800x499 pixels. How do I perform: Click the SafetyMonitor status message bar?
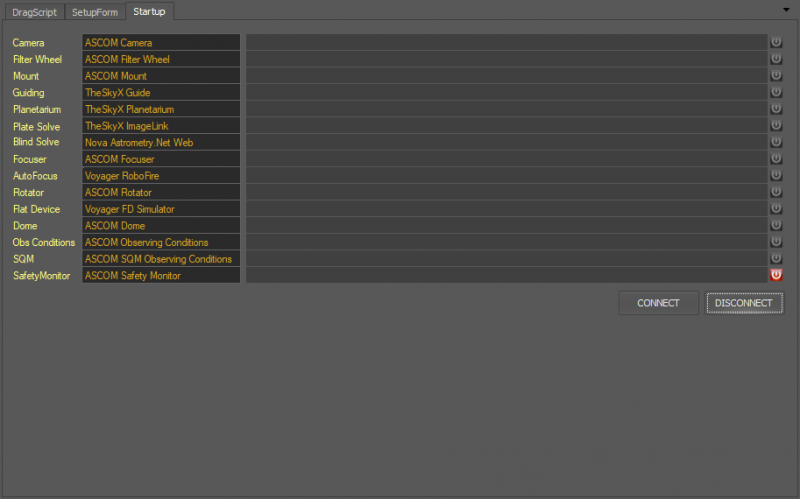click(507, 276)
